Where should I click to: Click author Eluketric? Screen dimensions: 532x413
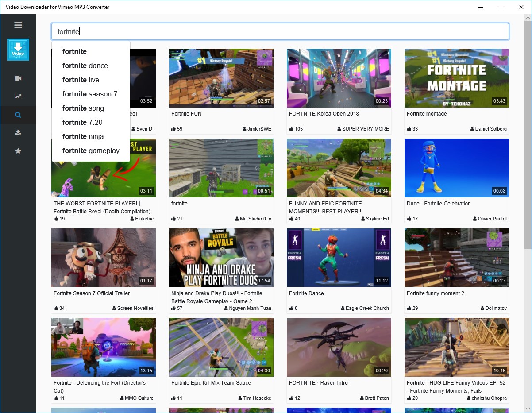point(142,219)
